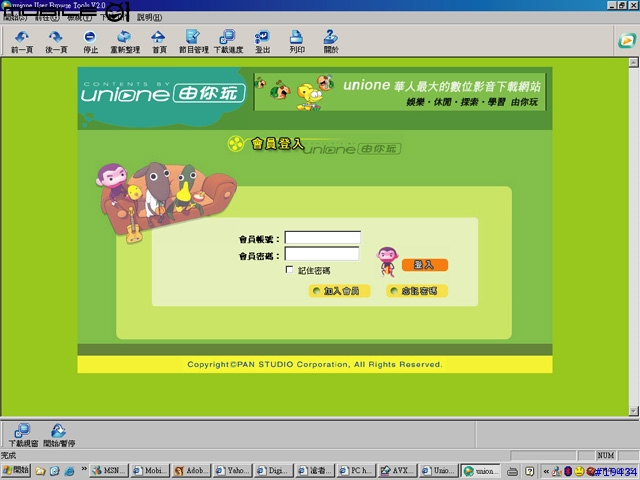Switch to Digi taskbar window
The width and height of the screenshot is (640, 480).
coord(274,471)
